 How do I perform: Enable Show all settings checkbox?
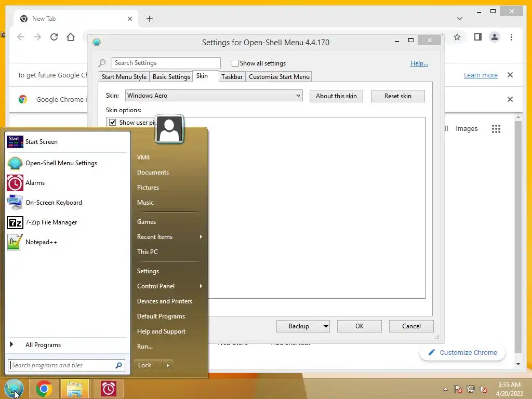[235, 63]
